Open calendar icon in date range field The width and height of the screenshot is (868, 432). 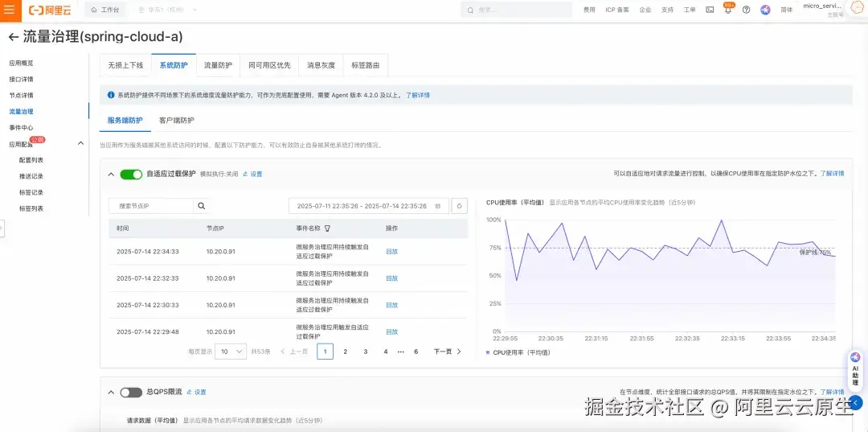click(437, 206)
